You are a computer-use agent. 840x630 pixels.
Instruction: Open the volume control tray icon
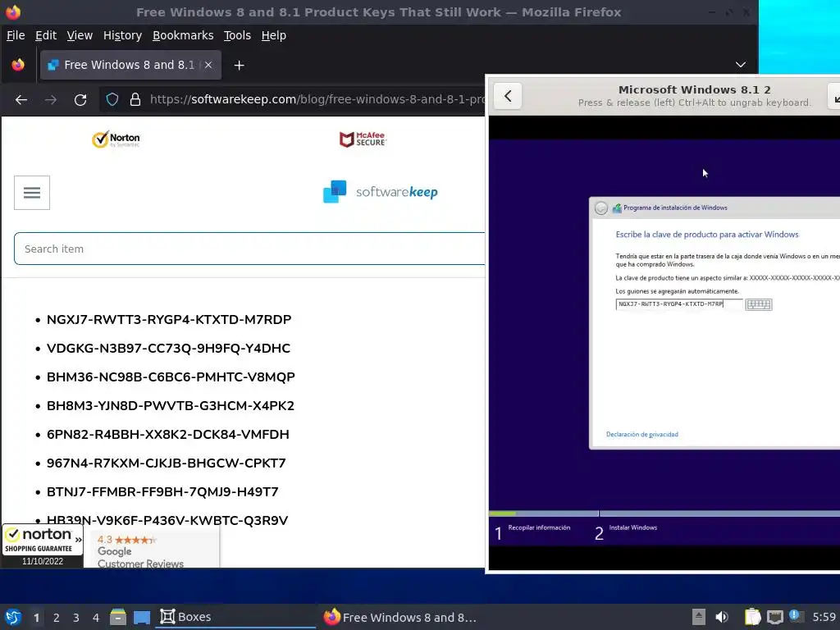[x=722, y=617]
